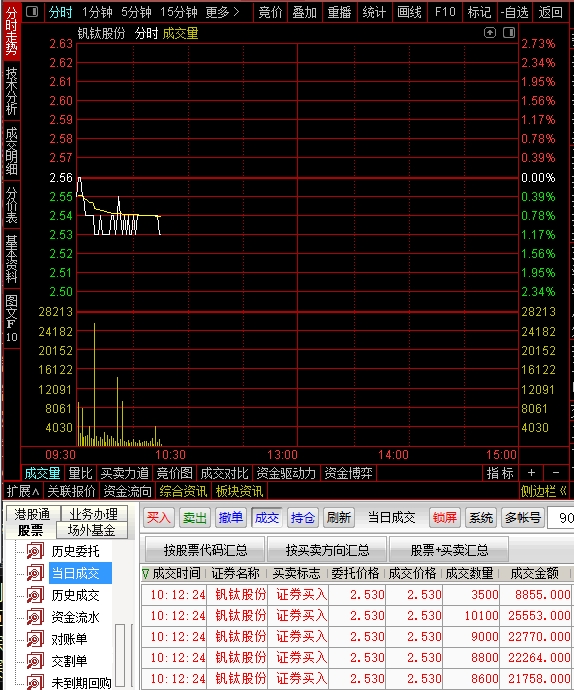Switch to 15分钟 chart period
574x690 pixels.
(x=179, y=12)
